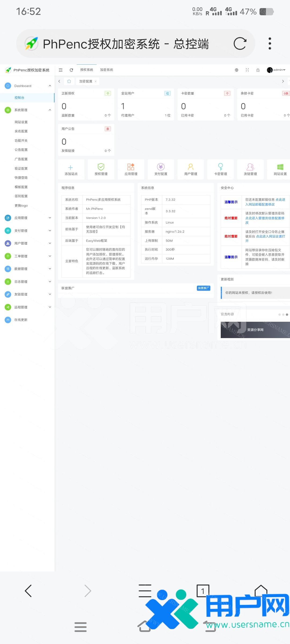Enter fullscreen using the expand icon
290x644 pixels.
tap(247, 70)
